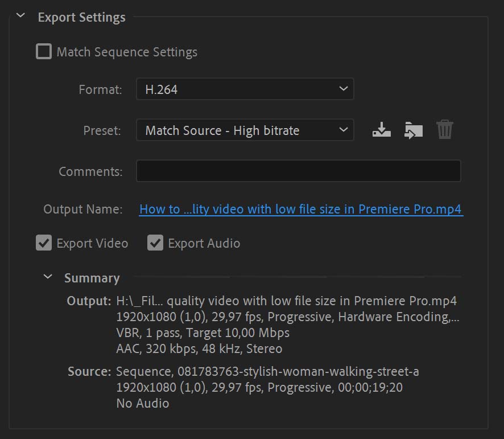Select a different format from the Format combo box
504x439 pixels.
(x=245, y=89)
